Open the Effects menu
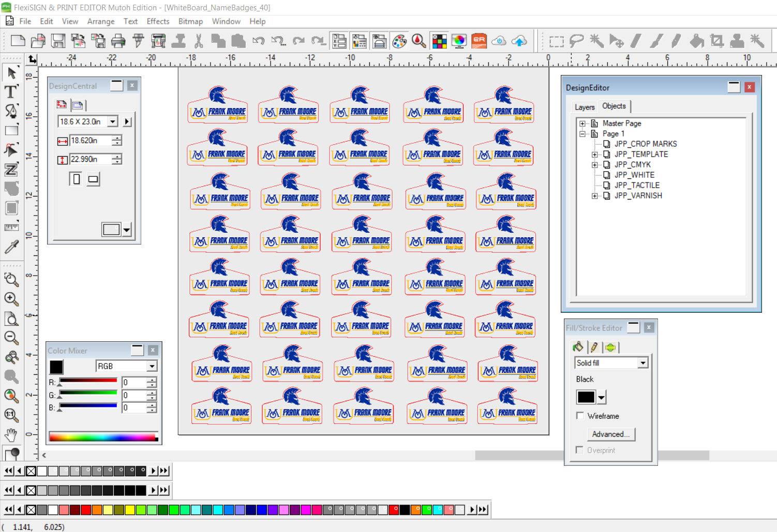The width and height of the screenshot is (777, 532). [158, 21]
